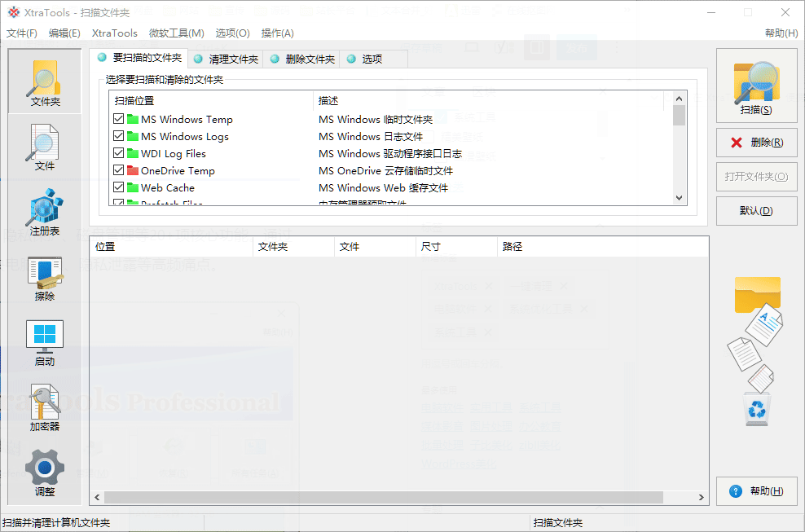
Task: Sort results by the 尺寸 column header
Action: [x=457, y=247]
